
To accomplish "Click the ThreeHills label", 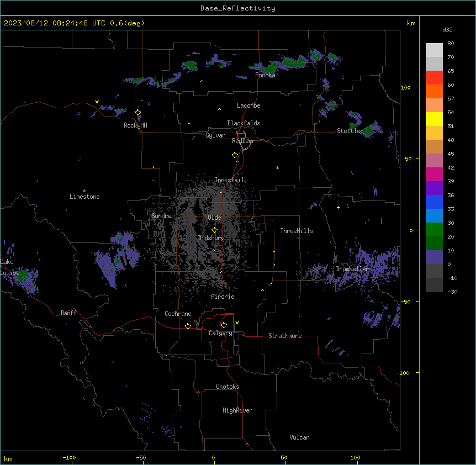I will pos(297,231).
